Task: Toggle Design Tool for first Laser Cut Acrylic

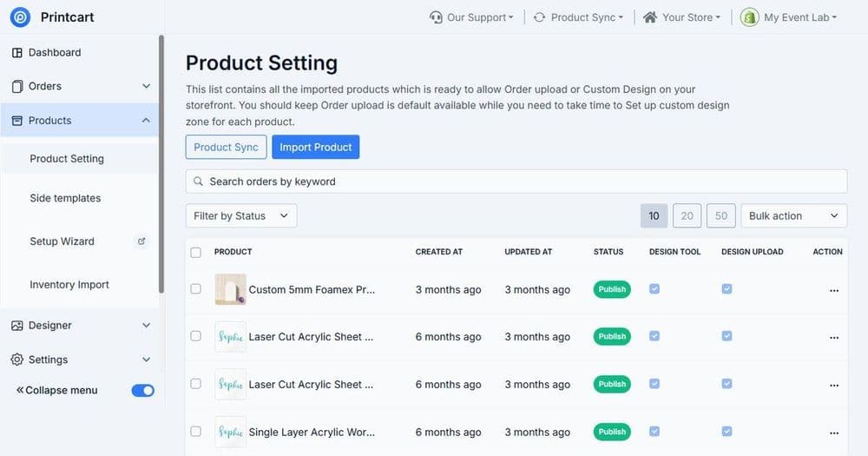Action: (654, 336)
